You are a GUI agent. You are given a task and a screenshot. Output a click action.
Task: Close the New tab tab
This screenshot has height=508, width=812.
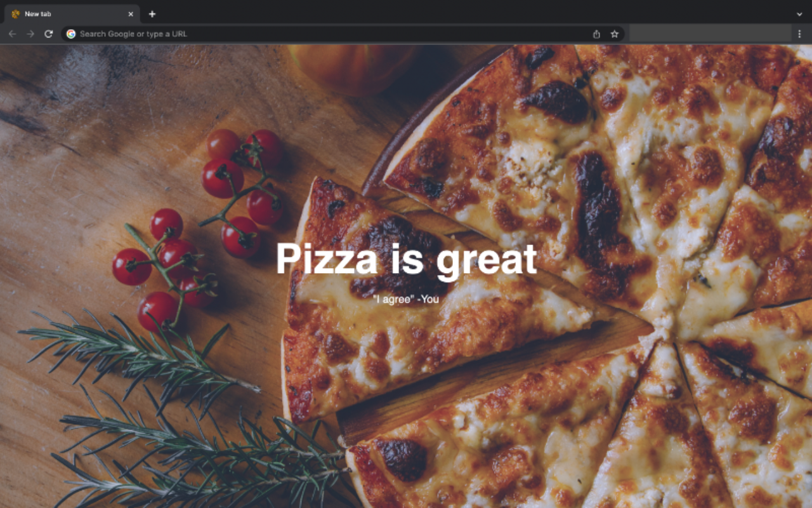(x=131, y=14)
